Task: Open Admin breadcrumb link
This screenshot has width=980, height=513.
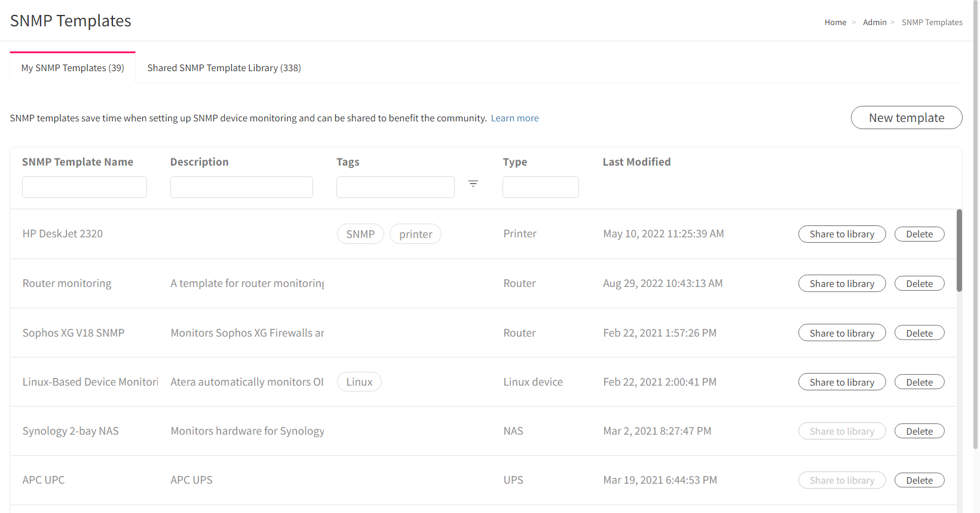Action: (874, 23)
